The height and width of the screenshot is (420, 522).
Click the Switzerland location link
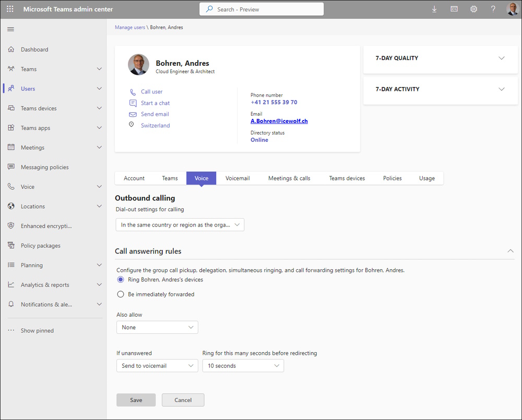click(x=155, y=125)
